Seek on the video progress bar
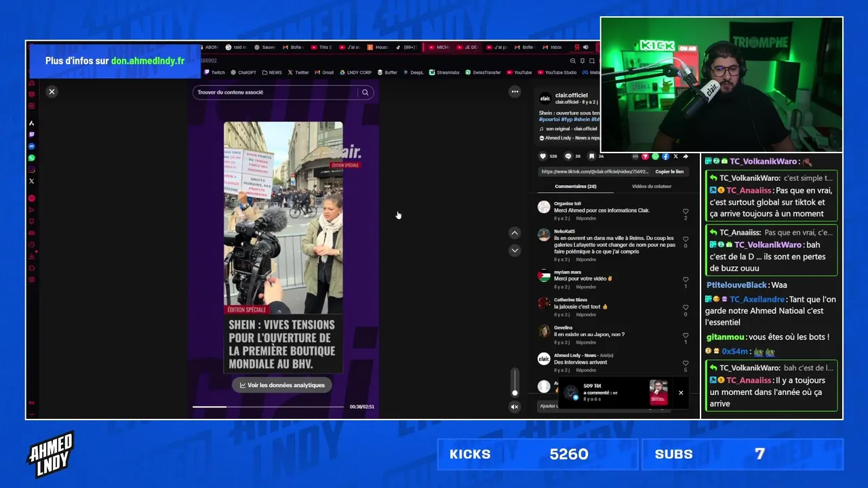This screenshot has height=488, width=868. point(268,407)
